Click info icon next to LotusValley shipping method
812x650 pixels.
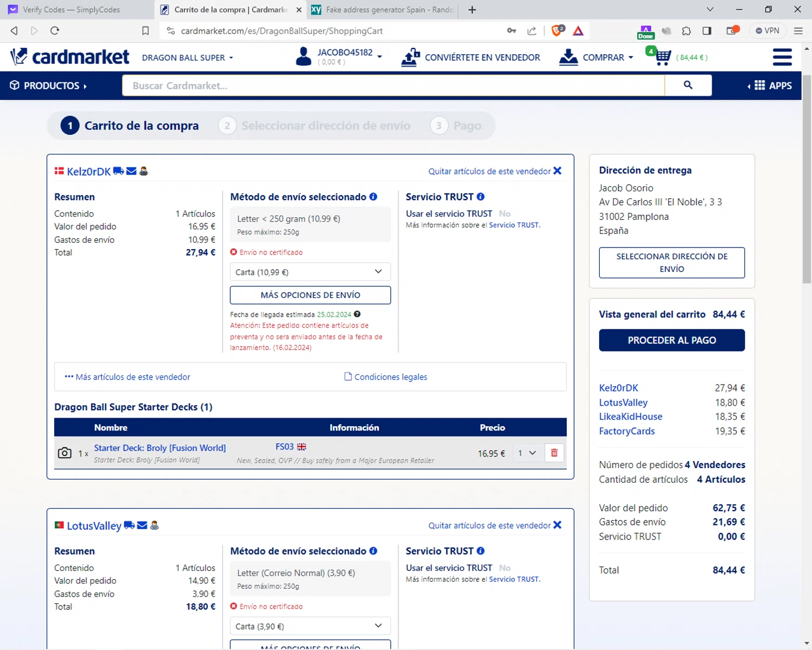[373, 551]
